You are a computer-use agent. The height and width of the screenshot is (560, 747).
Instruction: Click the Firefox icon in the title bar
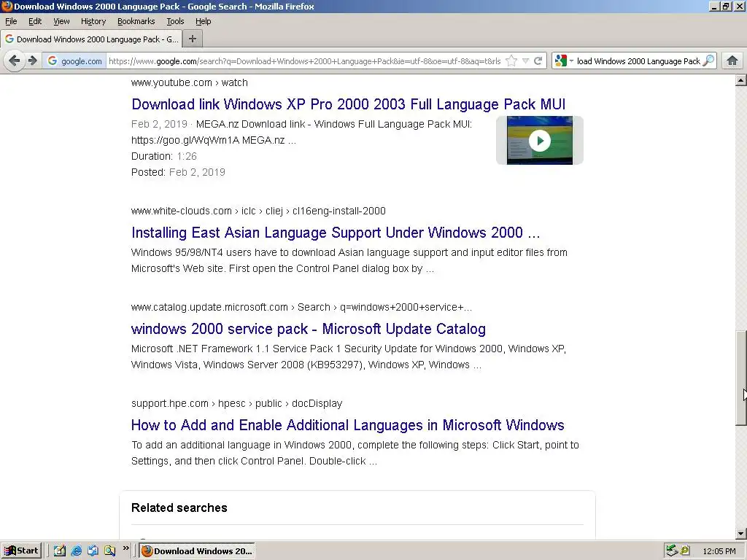(7, 6)
